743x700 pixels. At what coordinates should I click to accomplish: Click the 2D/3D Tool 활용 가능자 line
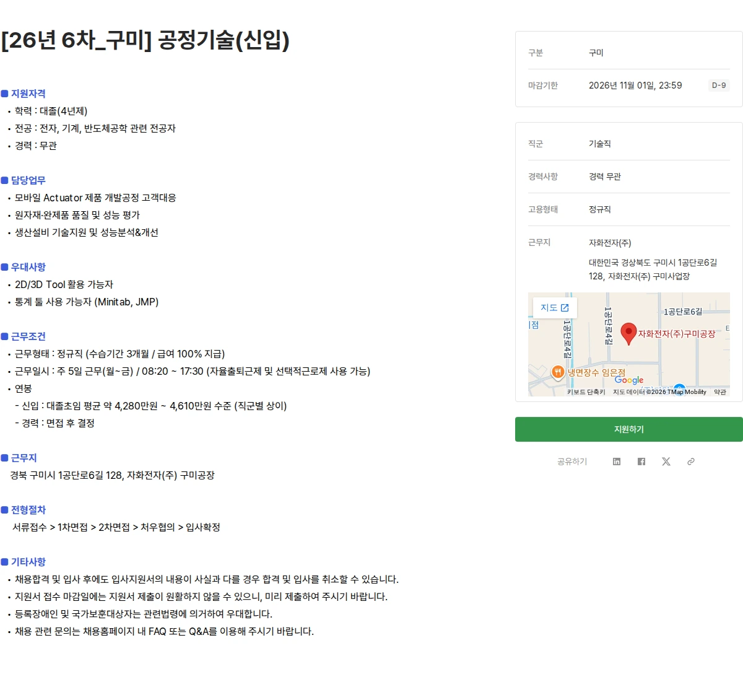[64, 284]
